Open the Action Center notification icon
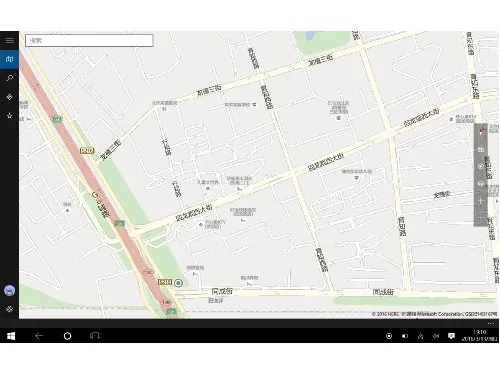 click(x=451, y=336)
